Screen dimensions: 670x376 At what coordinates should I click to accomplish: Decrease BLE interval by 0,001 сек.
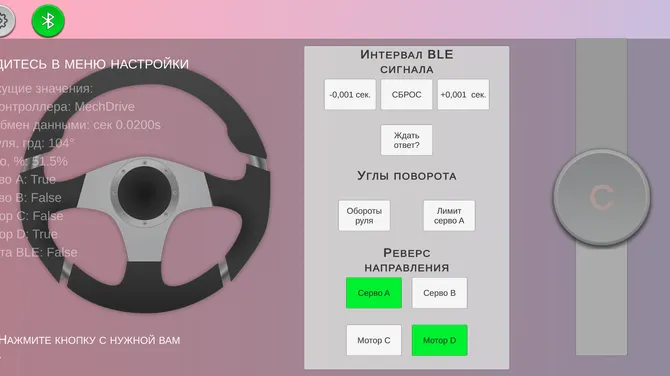(350, 94)
